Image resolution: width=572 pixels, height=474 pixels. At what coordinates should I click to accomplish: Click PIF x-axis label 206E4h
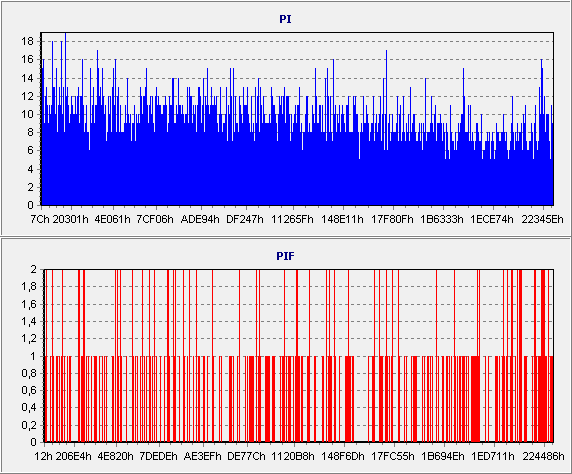pos(73,456)
